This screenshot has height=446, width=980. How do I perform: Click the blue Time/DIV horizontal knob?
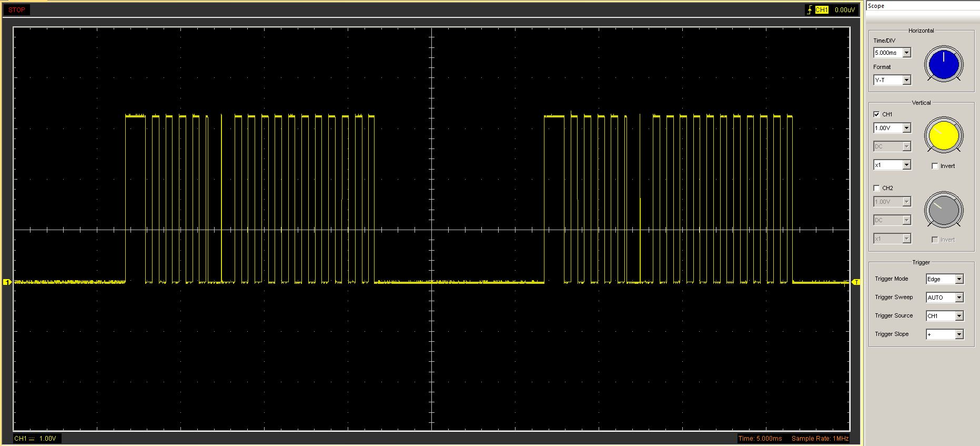click(x=944, y=64)
